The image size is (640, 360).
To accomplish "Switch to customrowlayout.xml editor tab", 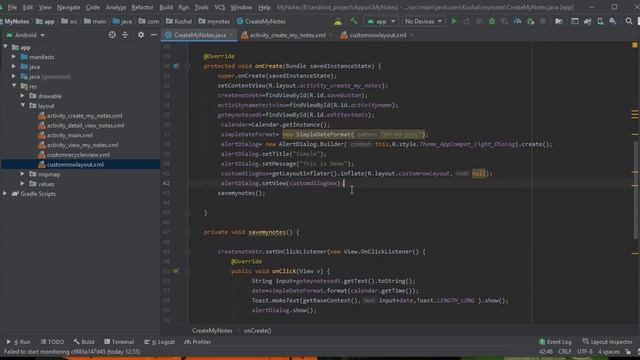I will click(378, 35).
